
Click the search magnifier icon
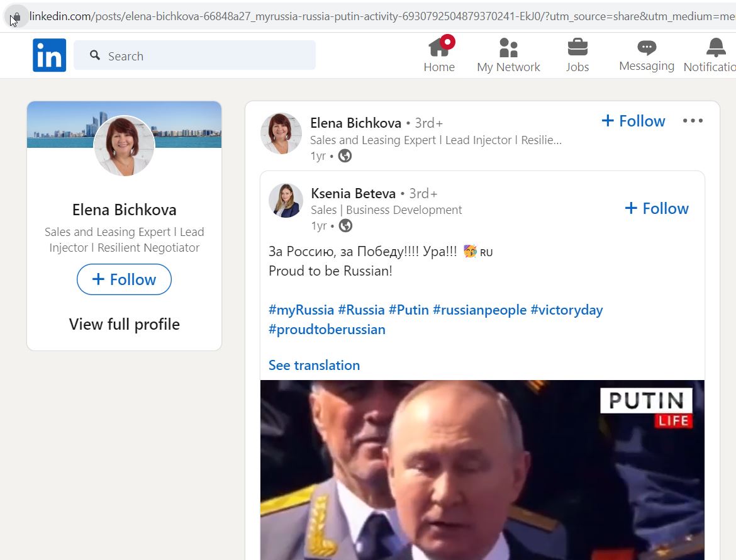click(x=95, y=55)
